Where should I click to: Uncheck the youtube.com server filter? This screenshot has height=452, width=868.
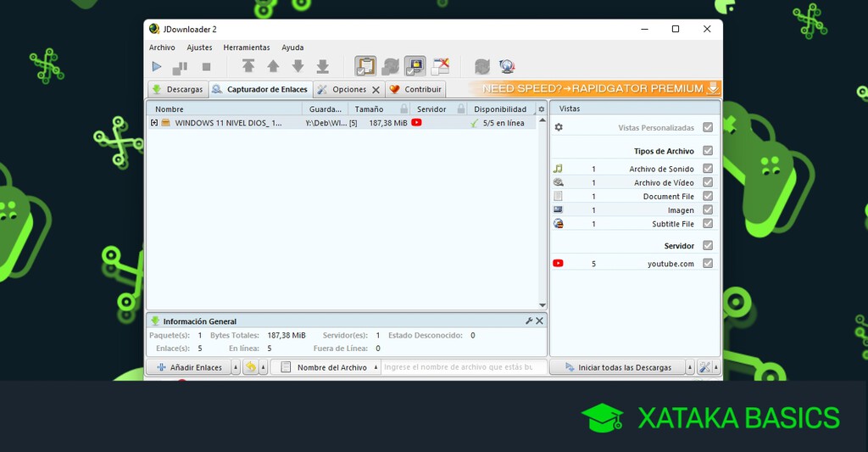[x=708, y=264]
